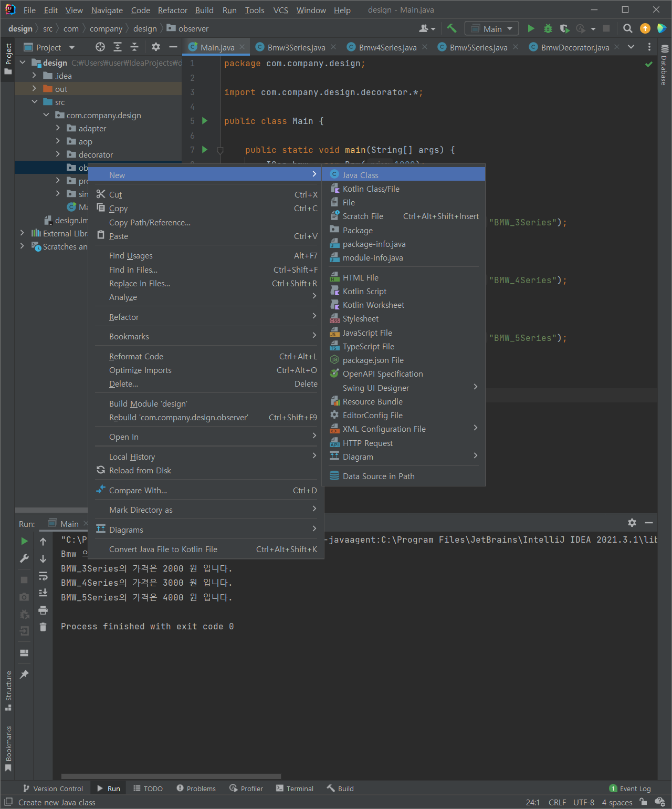This screenshot has height=809, width=672.
Task: Expand External Libraries node
Action: point(22,233)
